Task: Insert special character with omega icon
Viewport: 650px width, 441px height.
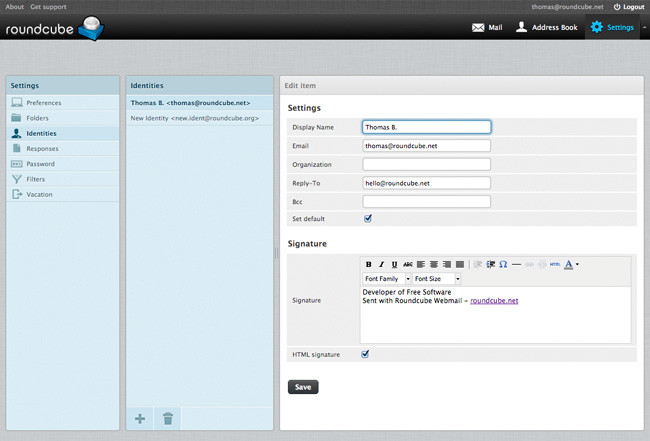Action: [x=503, y=264]
